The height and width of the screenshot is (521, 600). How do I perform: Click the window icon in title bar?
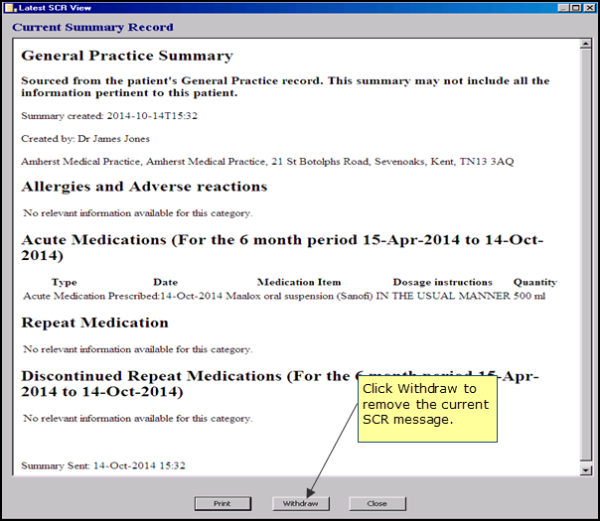point(8,8)
